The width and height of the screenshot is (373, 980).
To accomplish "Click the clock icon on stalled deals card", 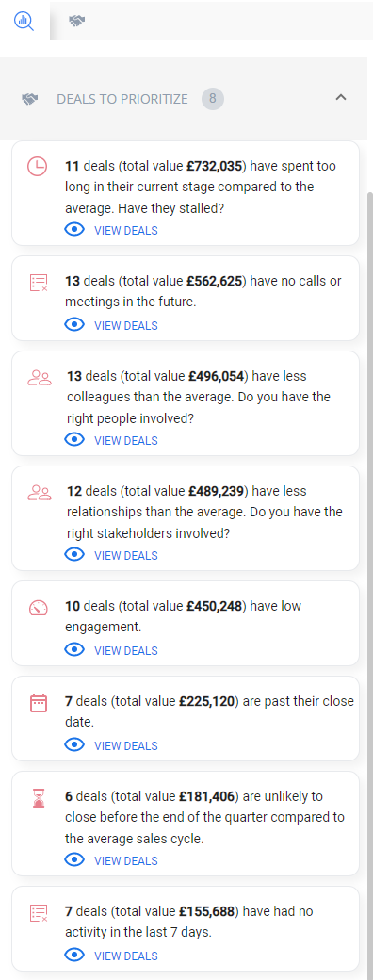I will tap(38, 167).
